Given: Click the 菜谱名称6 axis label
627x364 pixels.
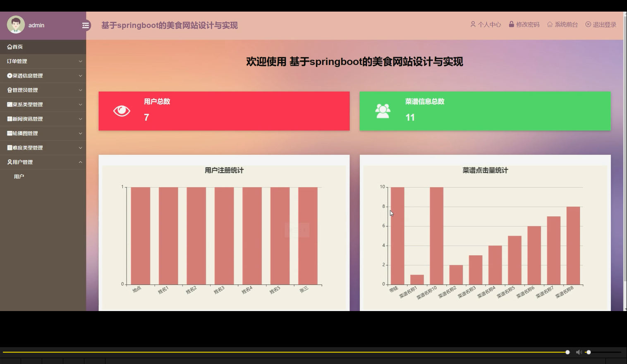Looking at the screenshot, I should coord(525,292).
